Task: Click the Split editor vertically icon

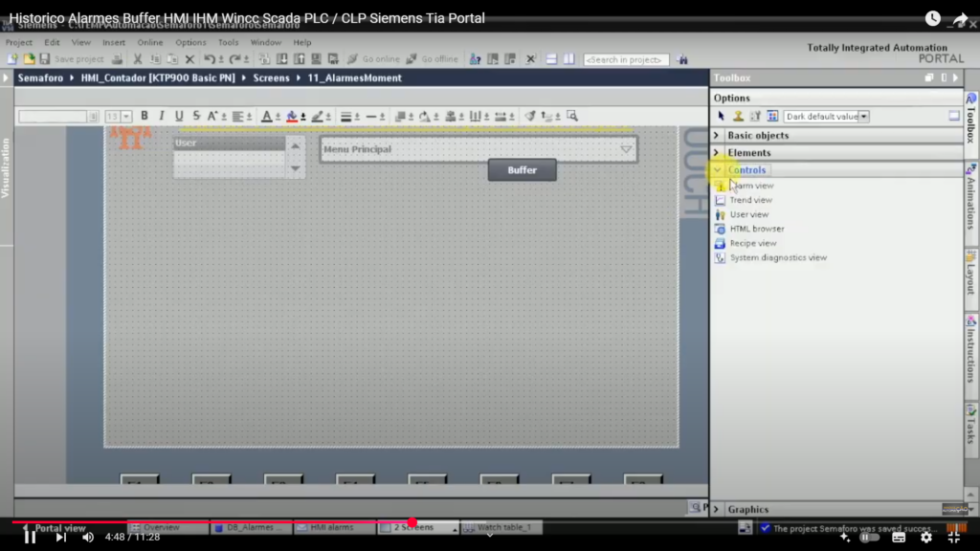Action: [568, 59]
